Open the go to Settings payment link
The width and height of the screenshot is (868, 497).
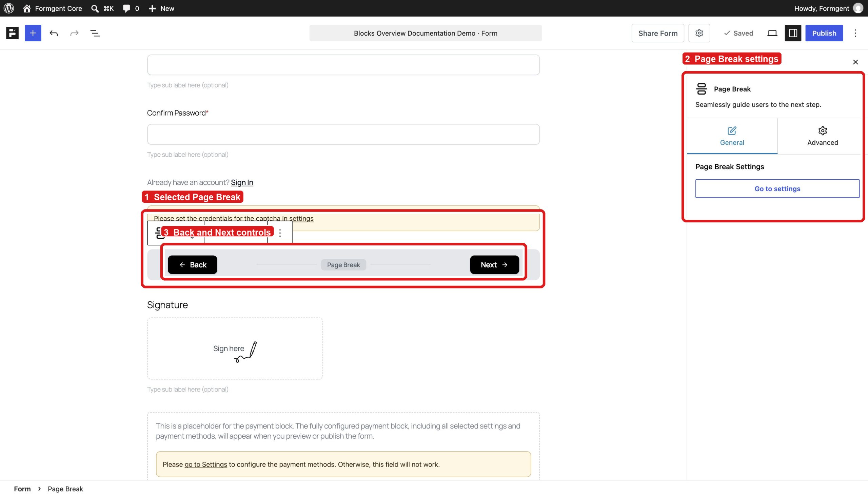click(205, 464)
